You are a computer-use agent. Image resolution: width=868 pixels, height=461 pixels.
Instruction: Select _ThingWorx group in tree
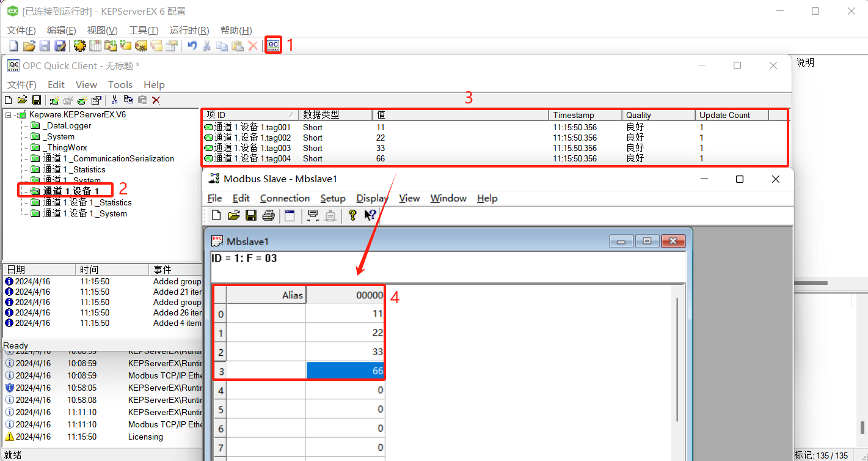[x=65, y=148]
